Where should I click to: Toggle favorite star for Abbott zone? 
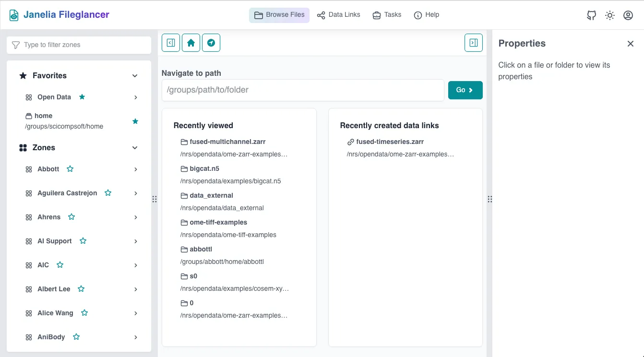(x=70, y=169)
